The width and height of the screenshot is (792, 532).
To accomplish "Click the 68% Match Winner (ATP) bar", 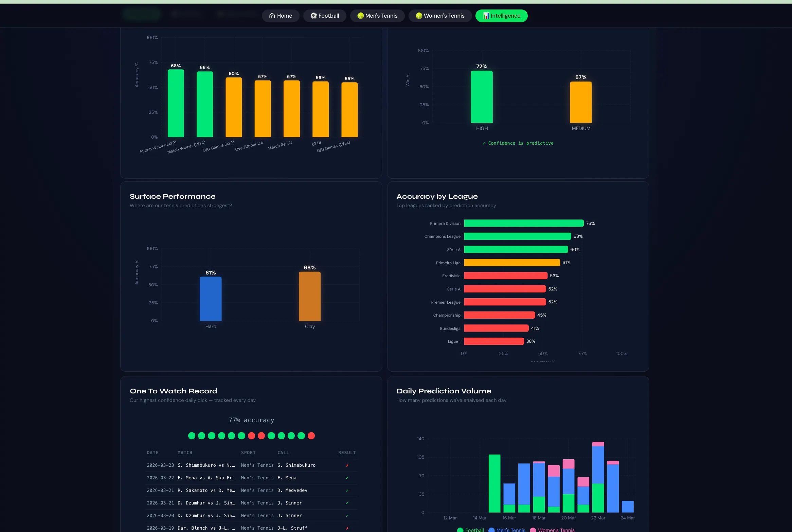I will (176, 103).
